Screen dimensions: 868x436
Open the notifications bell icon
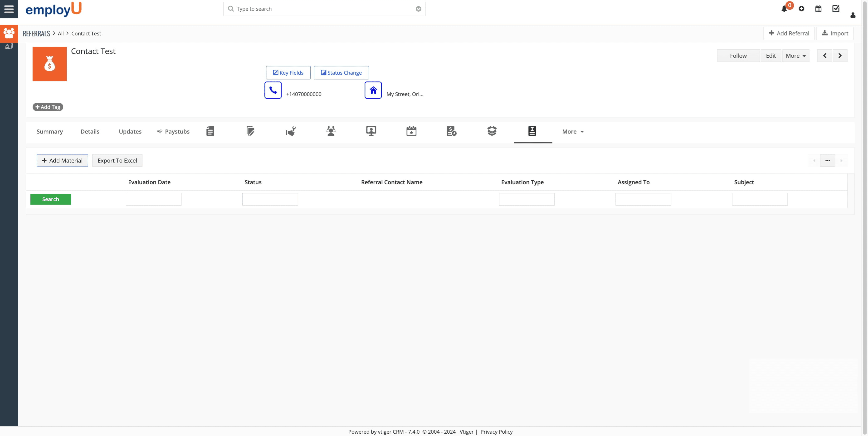(784, 9)
